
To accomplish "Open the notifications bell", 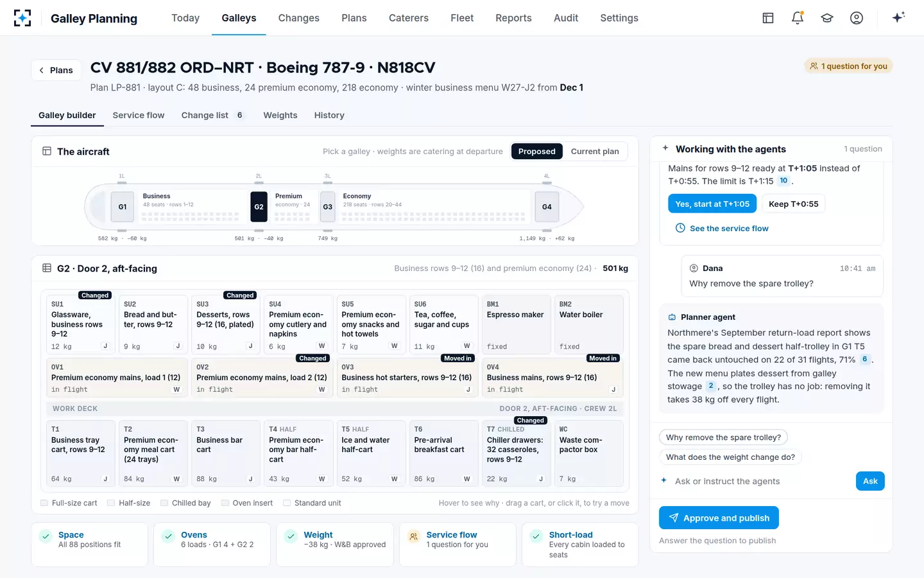I will 798,18.
